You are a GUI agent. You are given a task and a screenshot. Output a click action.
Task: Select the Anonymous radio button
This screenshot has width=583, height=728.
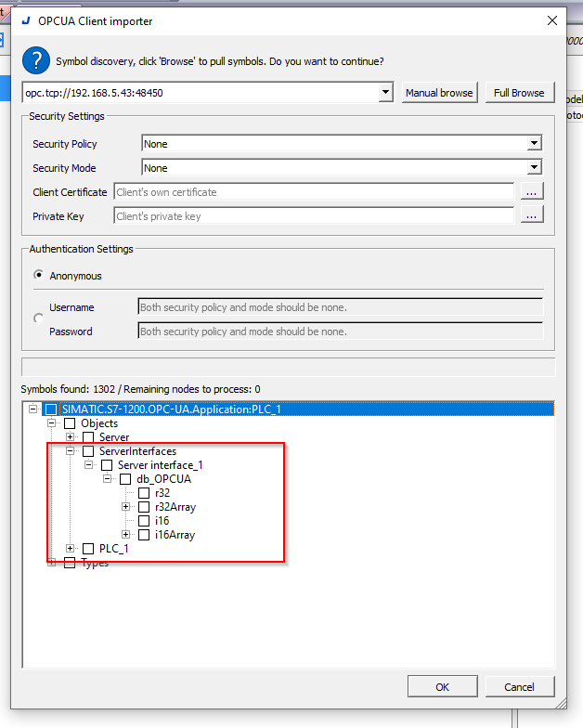tap(39, 275)
